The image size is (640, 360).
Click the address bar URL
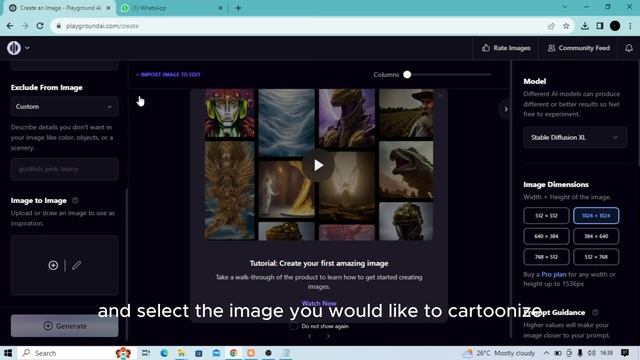tap(102, 26)
